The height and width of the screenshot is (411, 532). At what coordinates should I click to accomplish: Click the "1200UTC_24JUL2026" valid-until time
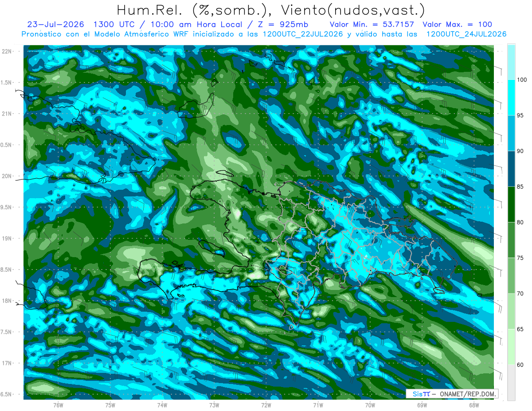pyautogui.click(x=466, y=34)
